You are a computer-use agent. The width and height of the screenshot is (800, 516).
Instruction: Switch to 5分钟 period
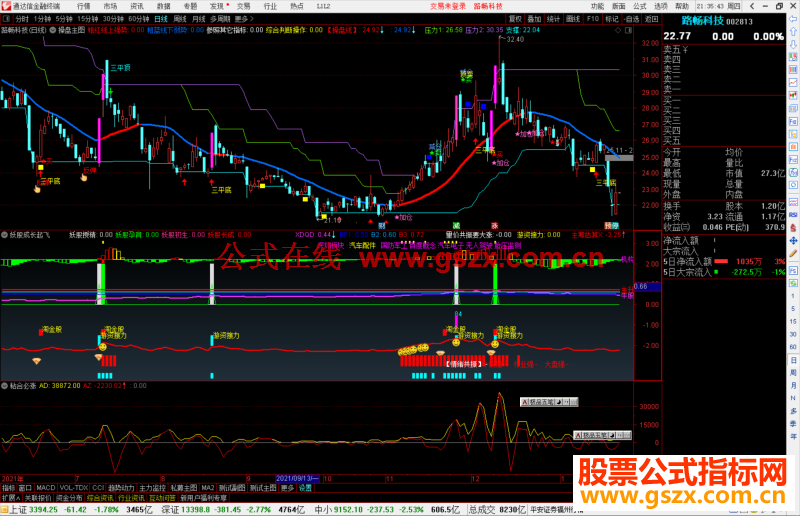(64, 19)
